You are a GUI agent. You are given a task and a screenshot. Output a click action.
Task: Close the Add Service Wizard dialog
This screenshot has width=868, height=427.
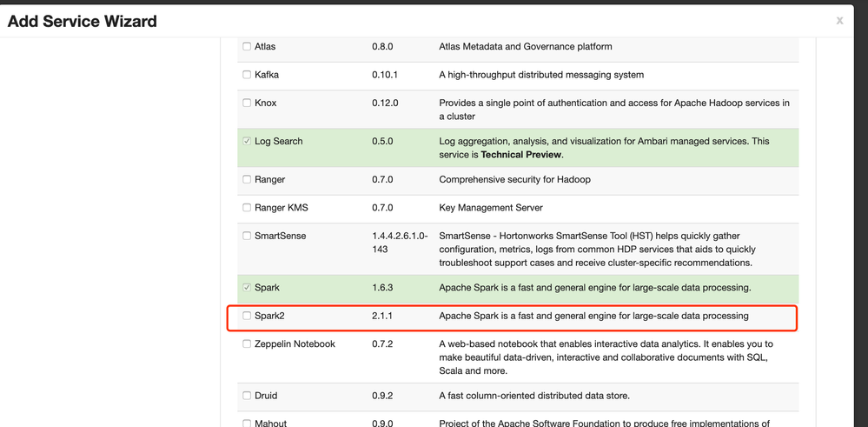[x=839, y=21]
